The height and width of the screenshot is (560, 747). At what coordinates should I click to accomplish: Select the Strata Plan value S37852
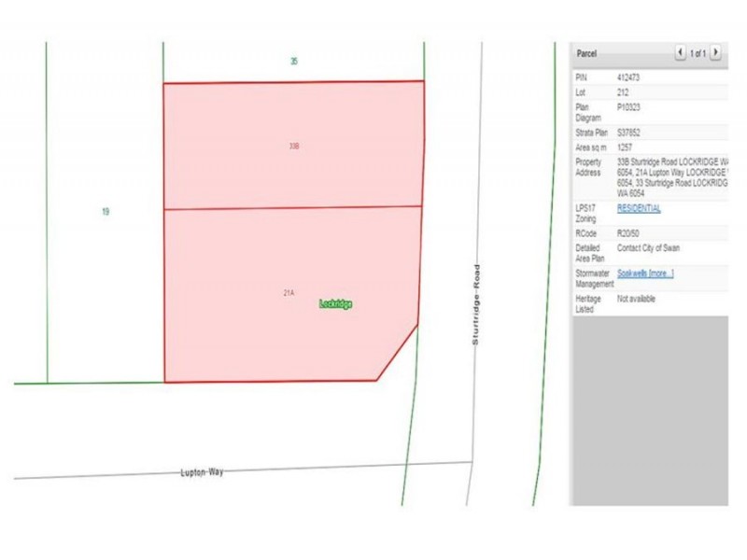pyautogui.click(x=629, y=132)
